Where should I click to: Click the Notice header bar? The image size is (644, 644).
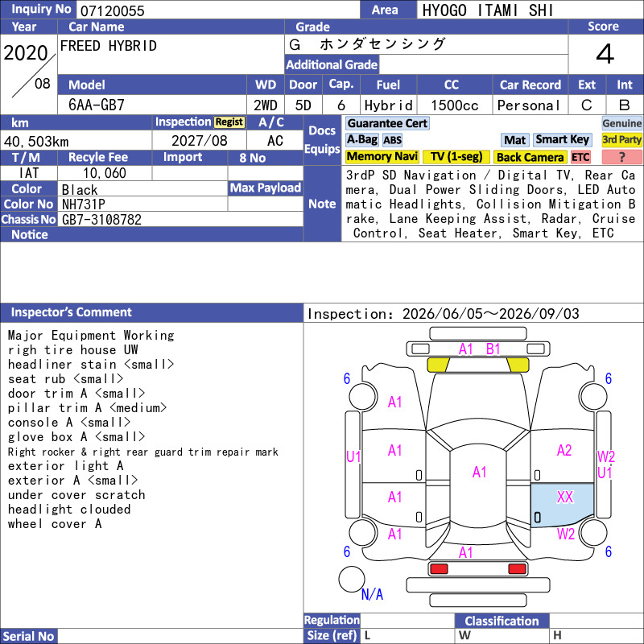(151, 235)
